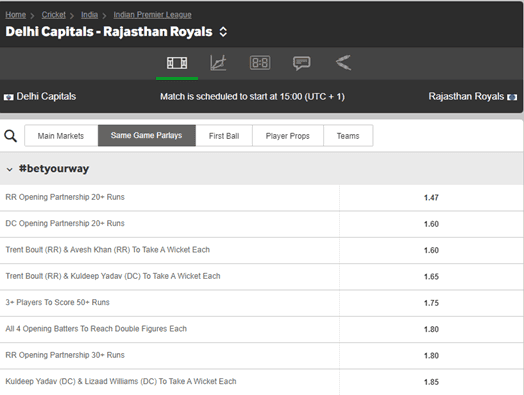Open the India breadcrumb link
Viewport: 524px width, 395px height.
tap(89, 15)
